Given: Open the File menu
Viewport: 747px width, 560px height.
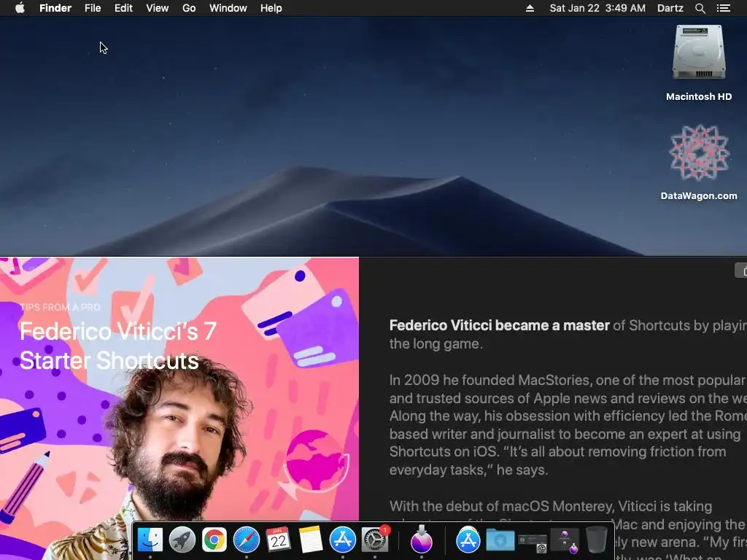Looking at the screenshot, I should 93,8.
